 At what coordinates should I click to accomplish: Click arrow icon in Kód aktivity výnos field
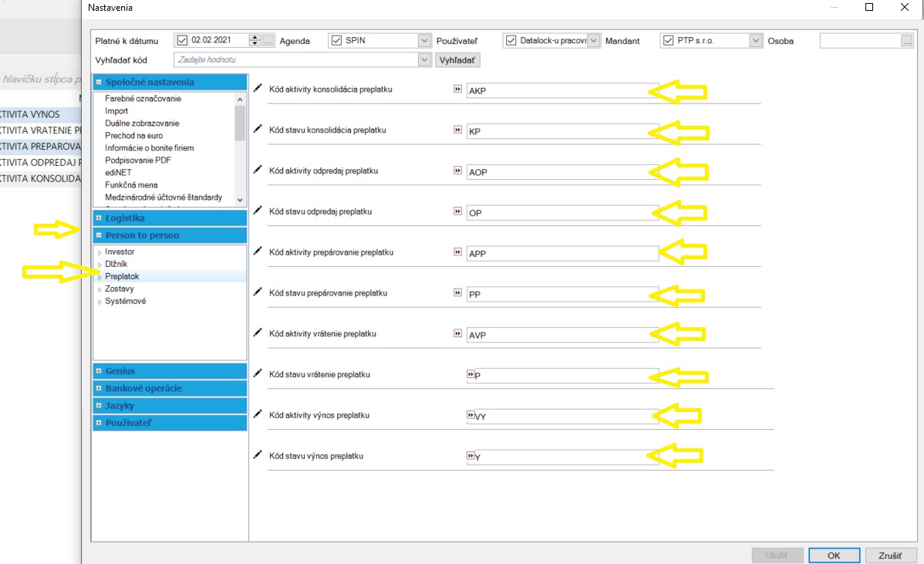470,415
